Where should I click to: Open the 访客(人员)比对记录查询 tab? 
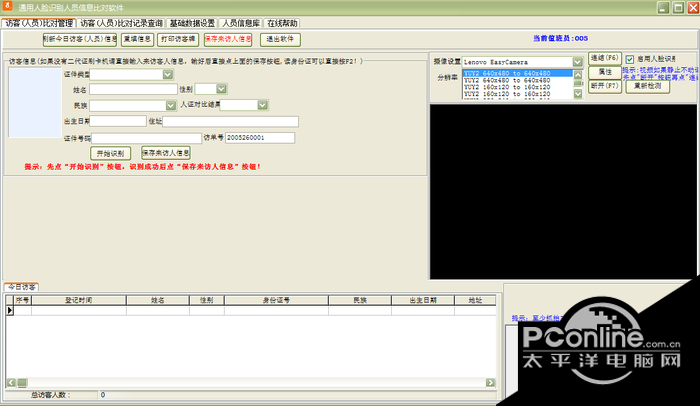(121, 23)
